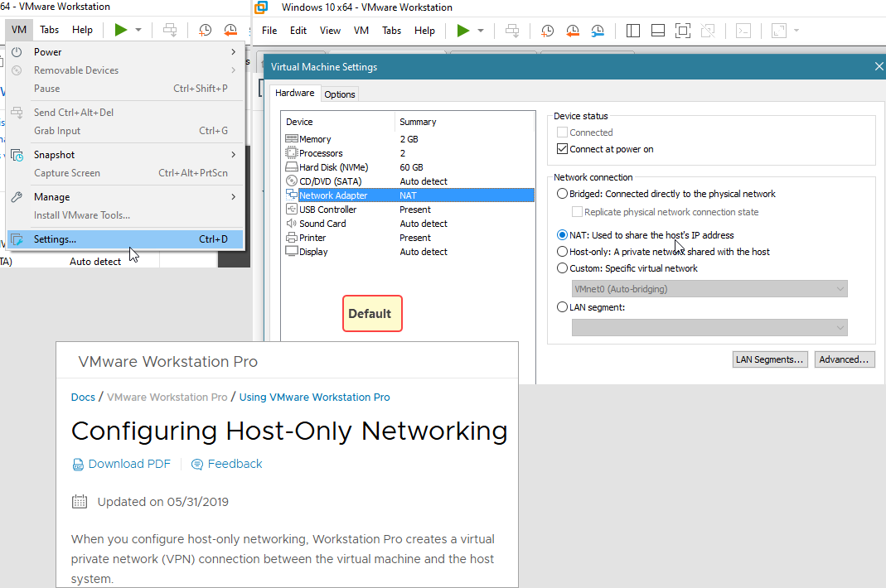Click Send Ctrl+Alt+Del toolbar icon in the open-VM-menu window
886x588 pixels.
pos(170,29)
